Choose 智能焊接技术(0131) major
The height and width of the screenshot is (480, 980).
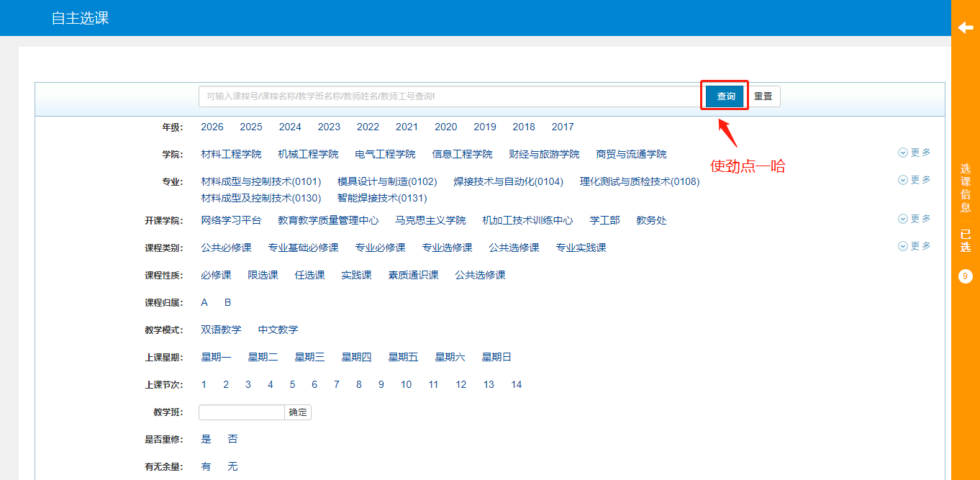click(x=382, y=198)
